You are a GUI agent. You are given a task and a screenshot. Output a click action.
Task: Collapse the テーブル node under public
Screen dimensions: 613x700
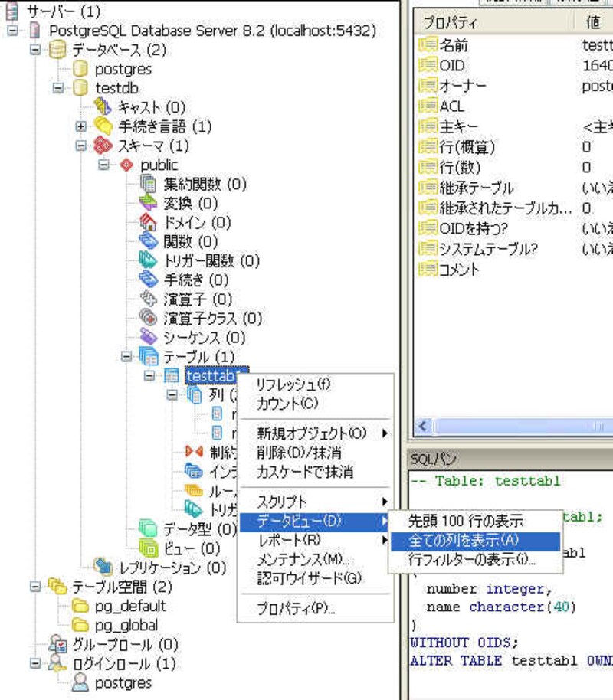pos(126,356)
